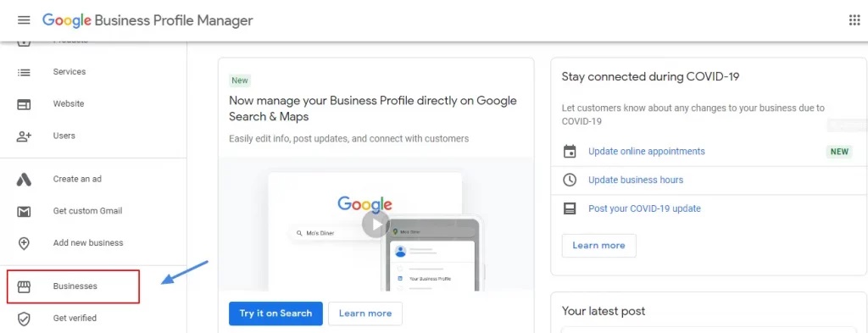This screenshot has width=868, height=333.
Task: Click the Website icon in sidebar
Action: tap(24, 104)
